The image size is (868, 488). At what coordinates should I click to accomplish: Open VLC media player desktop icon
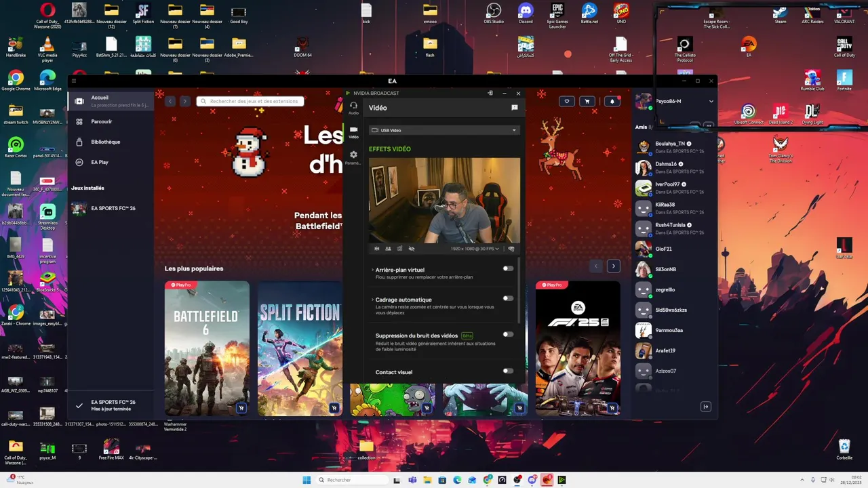(x=47, y=49)
